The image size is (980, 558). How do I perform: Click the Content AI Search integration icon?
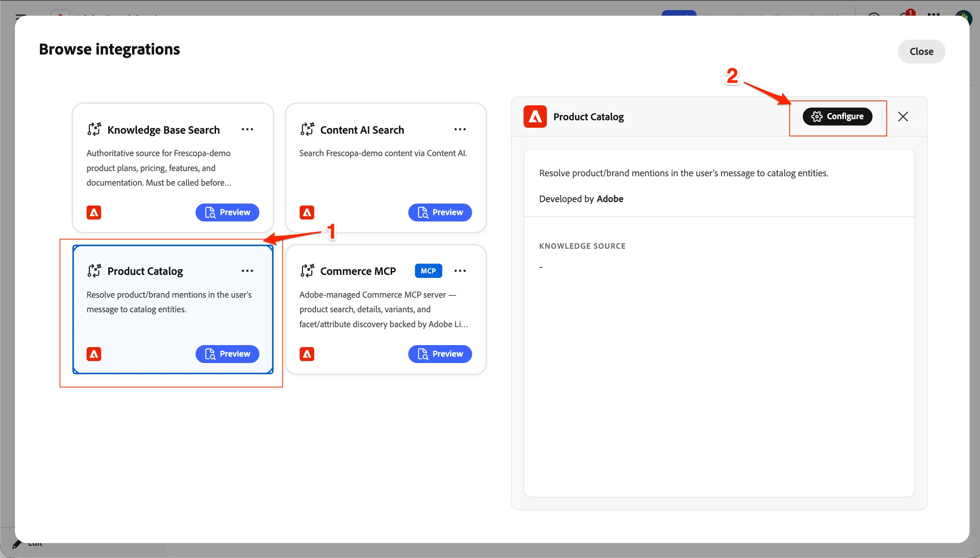tap(307, 130)
